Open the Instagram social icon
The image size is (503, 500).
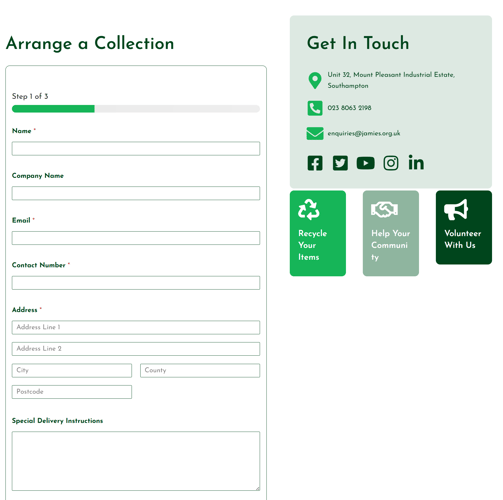click(391, 163)
